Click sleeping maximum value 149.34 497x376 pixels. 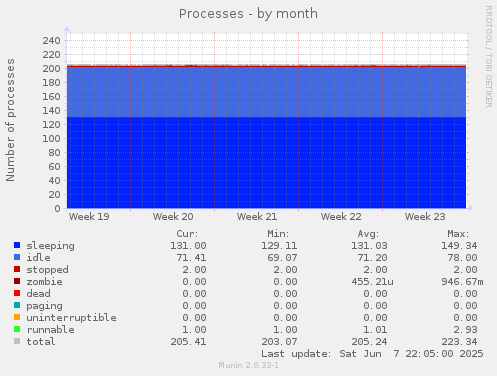[459, 246]
